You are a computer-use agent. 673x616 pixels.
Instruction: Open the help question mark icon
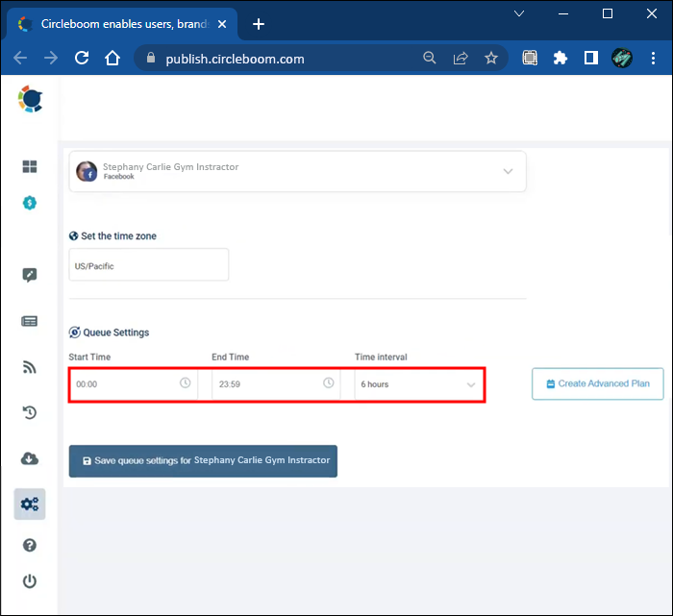pos(30,545)
